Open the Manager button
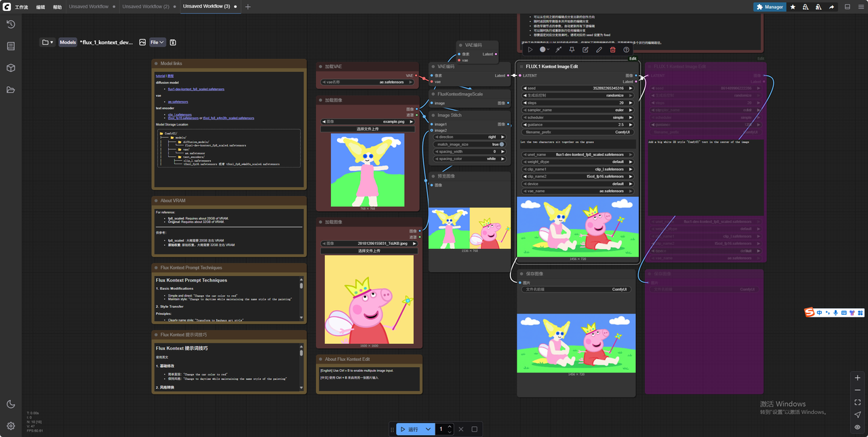Image resolution: width=868 pixels, height=437 pixels. (770, 7)
